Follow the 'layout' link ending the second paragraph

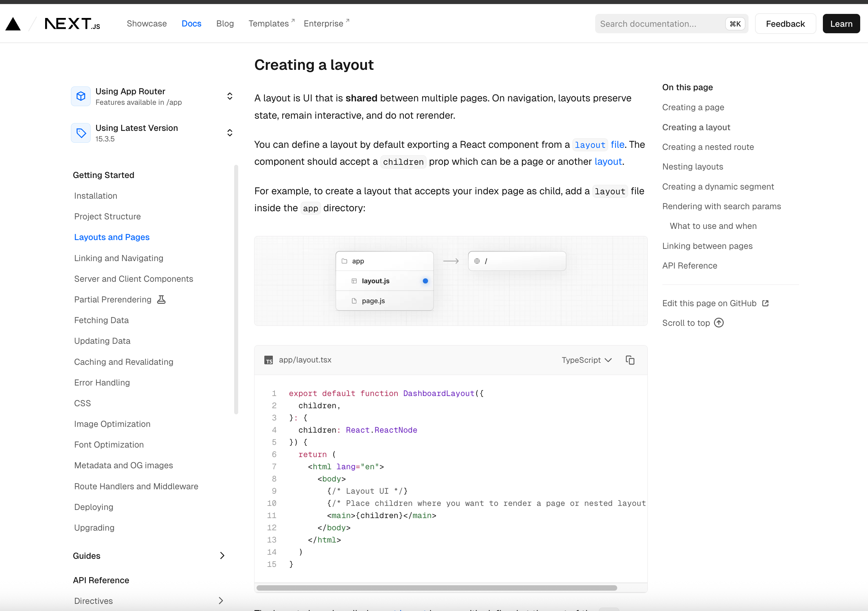pyautogui.click(x=608, y=162)
